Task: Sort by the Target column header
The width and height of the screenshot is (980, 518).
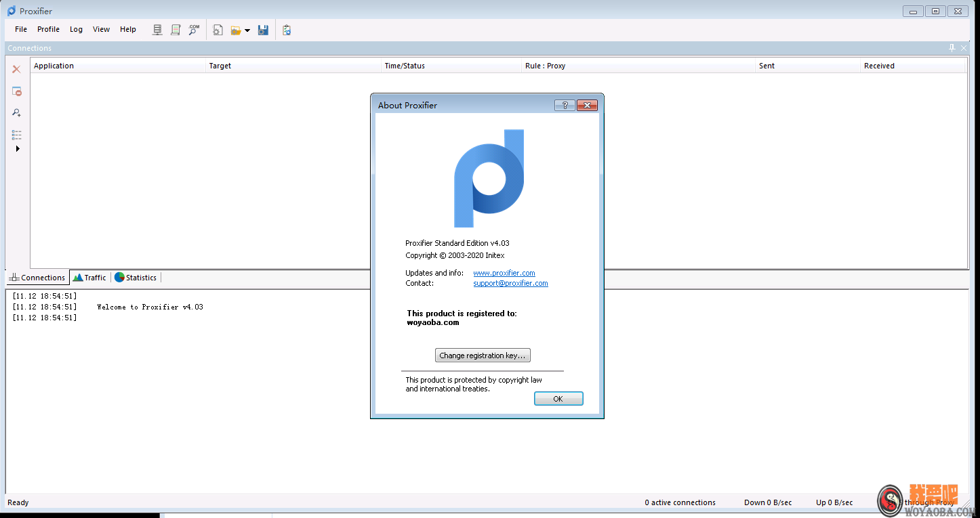Action: click(x=293, y=66)
